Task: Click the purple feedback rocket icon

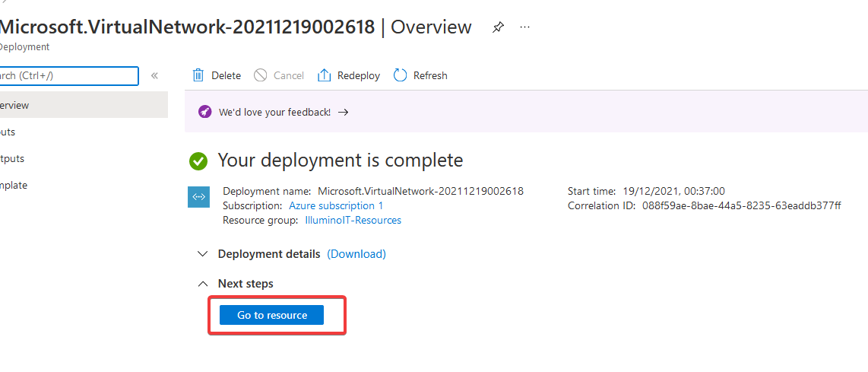Action: [x=204, y=112]
